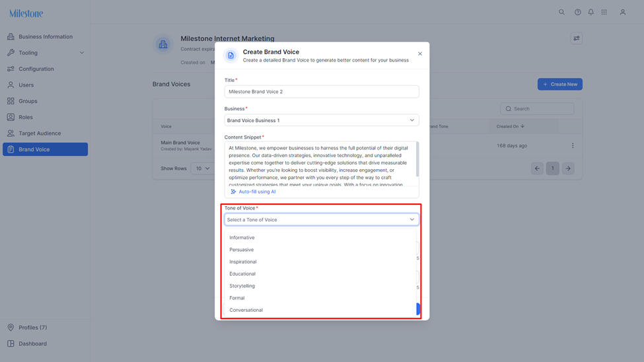Click the Voice column header
This screenshot has height=362, width=644.
166,126
